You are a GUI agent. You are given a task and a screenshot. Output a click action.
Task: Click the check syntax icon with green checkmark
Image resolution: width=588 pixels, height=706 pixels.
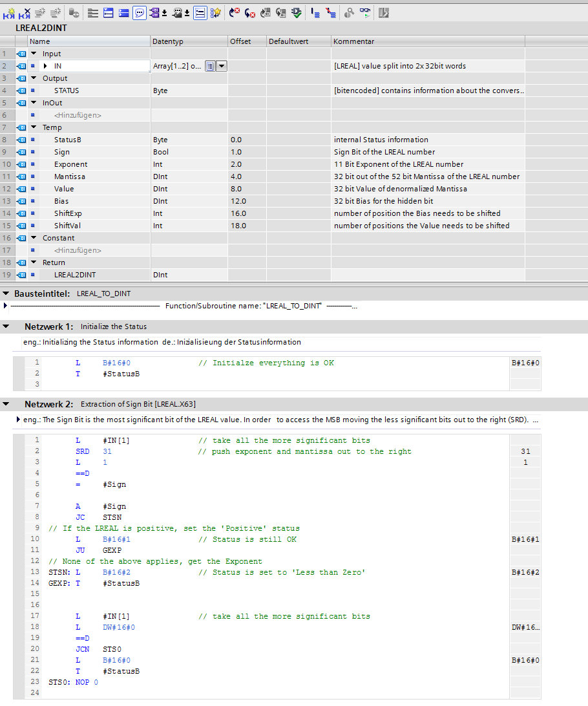pyautogui.click(x=297, y=12)
